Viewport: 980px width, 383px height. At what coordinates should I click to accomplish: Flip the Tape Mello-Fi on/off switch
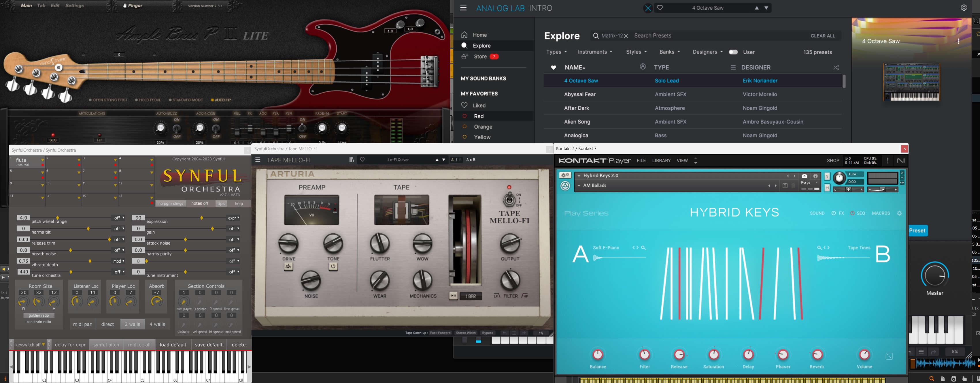click(509, 199)
